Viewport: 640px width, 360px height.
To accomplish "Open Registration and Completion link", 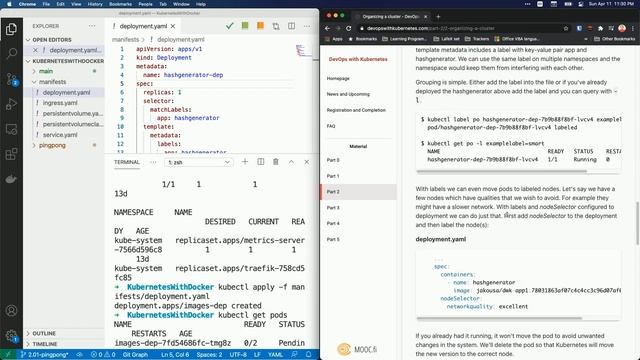I will click(356, 110).
